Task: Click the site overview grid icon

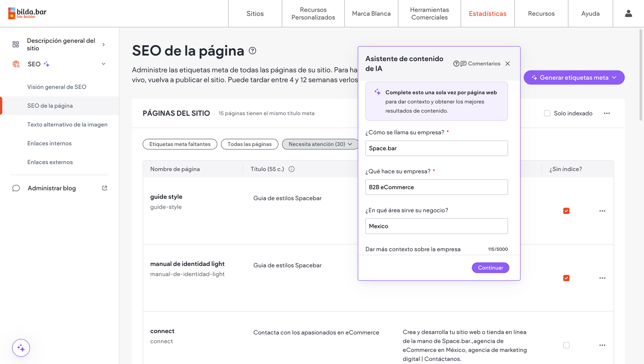Action: click(x=16, y=44)
